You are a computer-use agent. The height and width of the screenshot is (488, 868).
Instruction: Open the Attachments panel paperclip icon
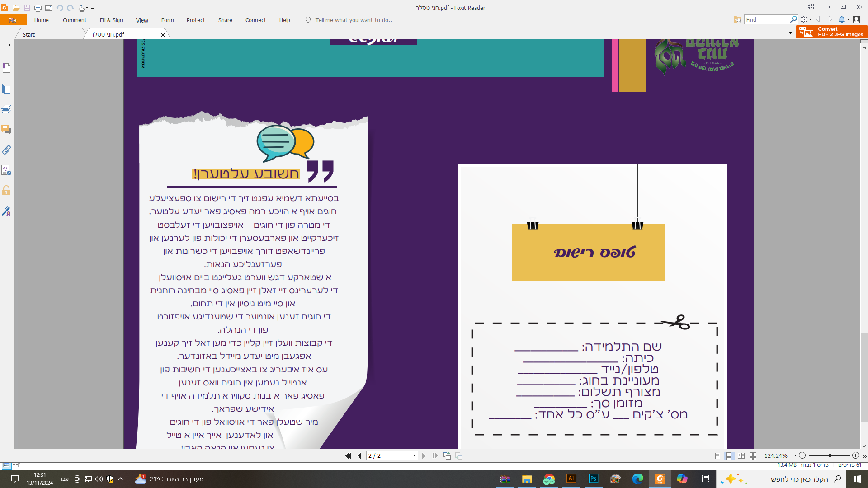point(6,150)
